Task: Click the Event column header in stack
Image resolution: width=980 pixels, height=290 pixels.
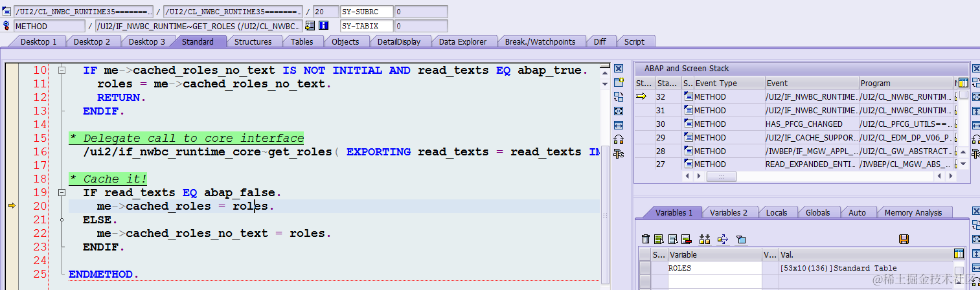Action: tap(811, 83)
